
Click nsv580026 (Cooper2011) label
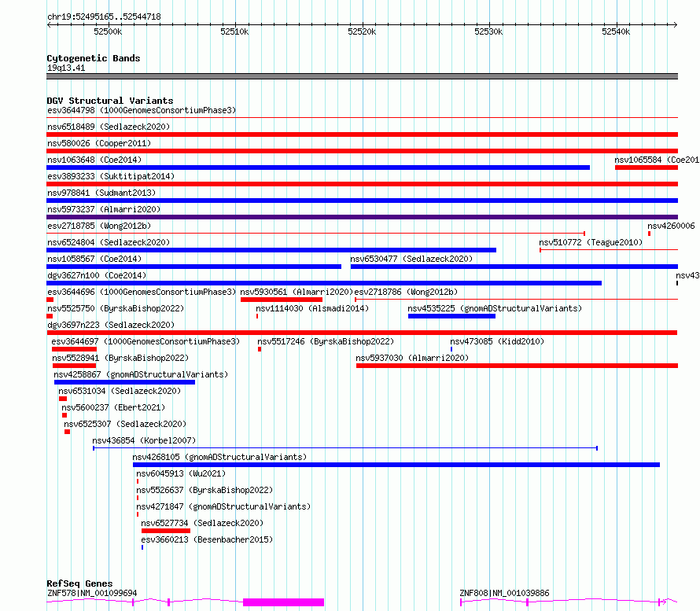[99, 143]
